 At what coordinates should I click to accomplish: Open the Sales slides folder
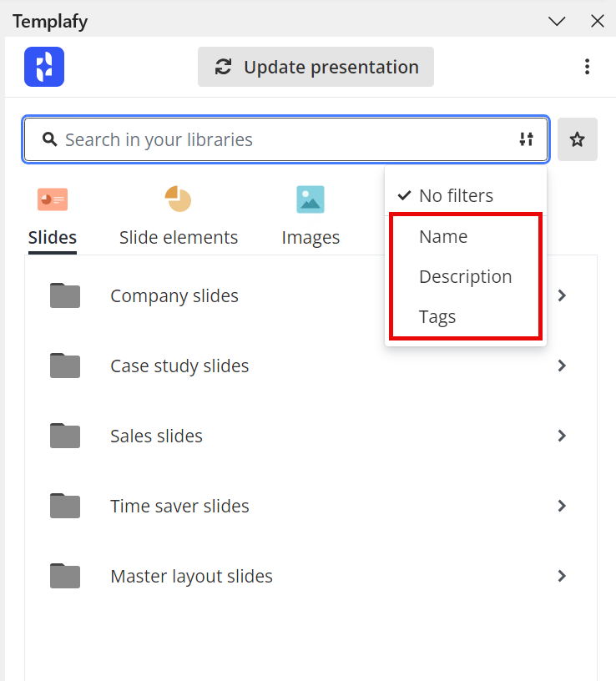pos(311,436)
